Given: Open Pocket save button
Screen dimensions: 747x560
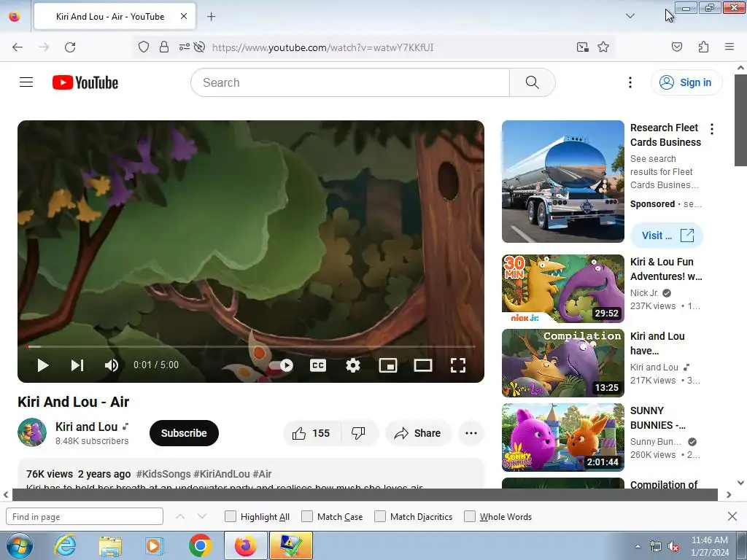Looking at the screenshot, I should point(677,47).
